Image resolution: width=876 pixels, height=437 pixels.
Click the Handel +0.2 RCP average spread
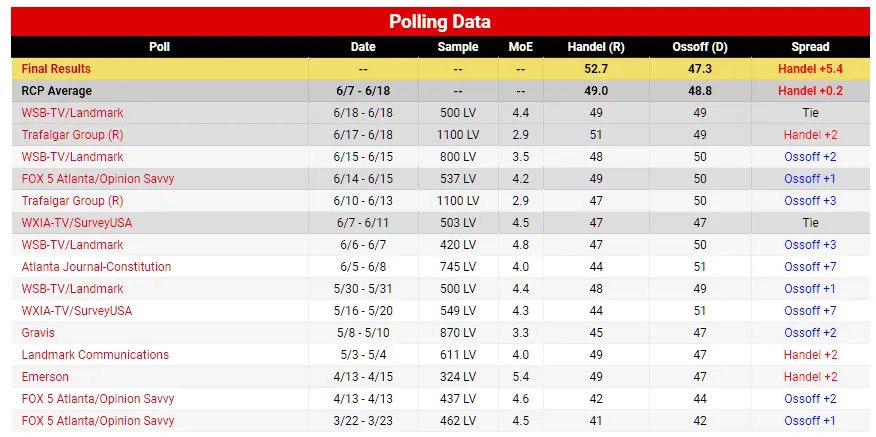[x=809, y=91]
